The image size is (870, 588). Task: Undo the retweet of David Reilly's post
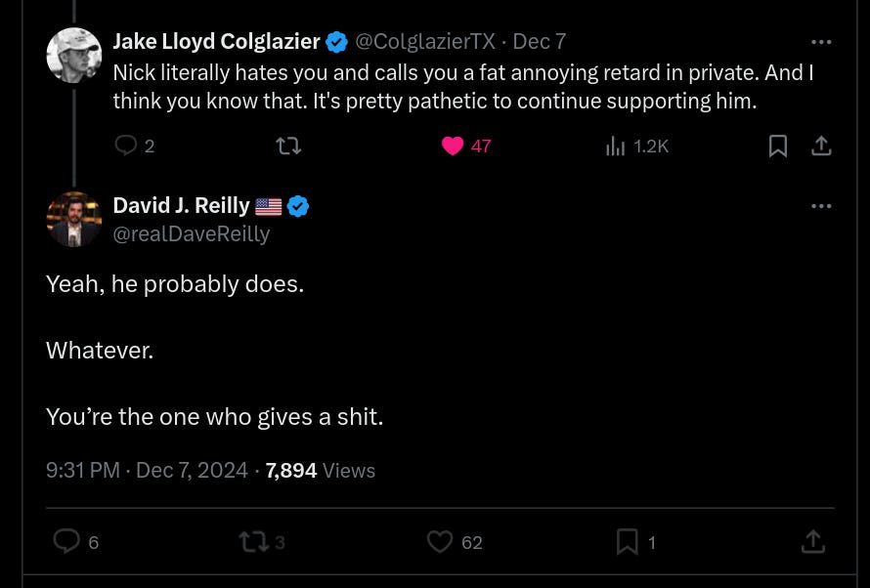[253, 541]
